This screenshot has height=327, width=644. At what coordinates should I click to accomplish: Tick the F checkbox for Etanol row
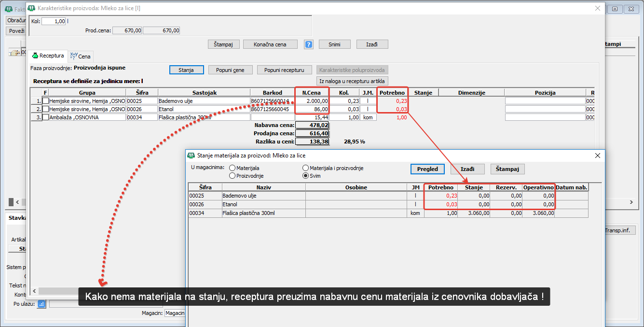pos(46,109)
